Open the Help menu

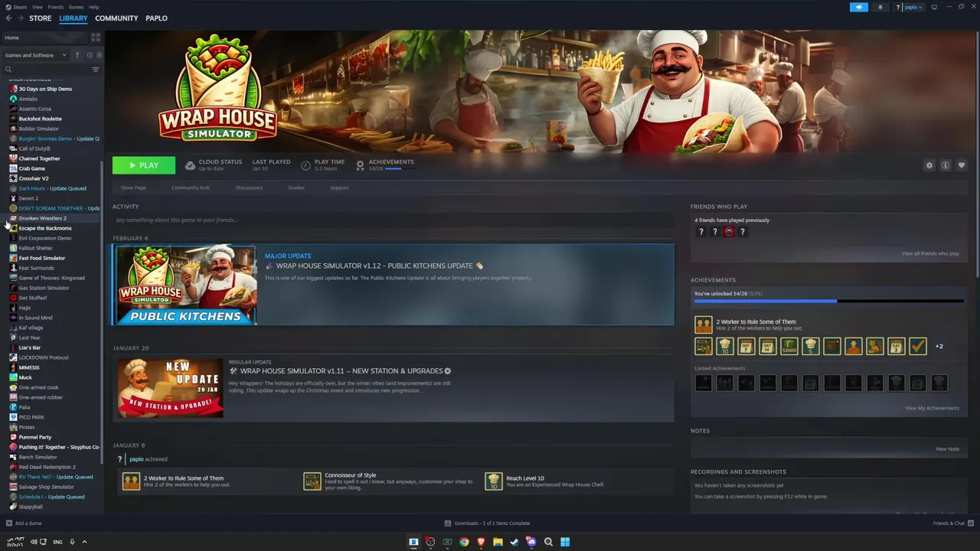point(93,7)
